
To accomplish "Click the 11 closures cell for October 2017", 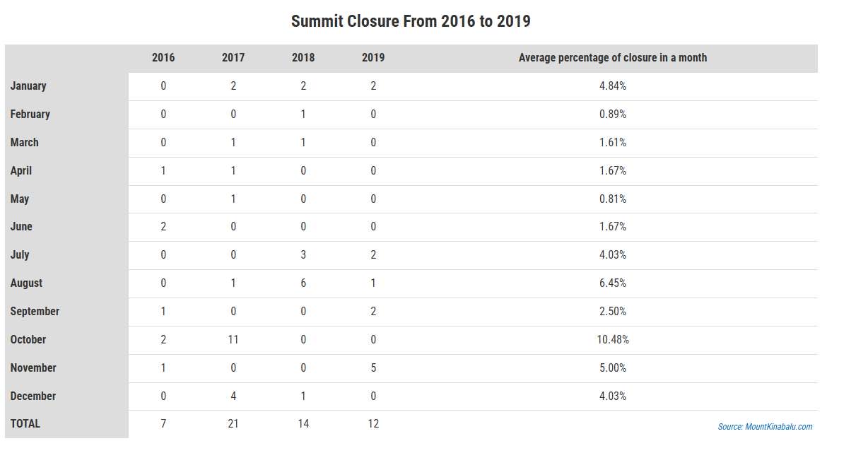I will pyautogui.click(x=233, y=340).
